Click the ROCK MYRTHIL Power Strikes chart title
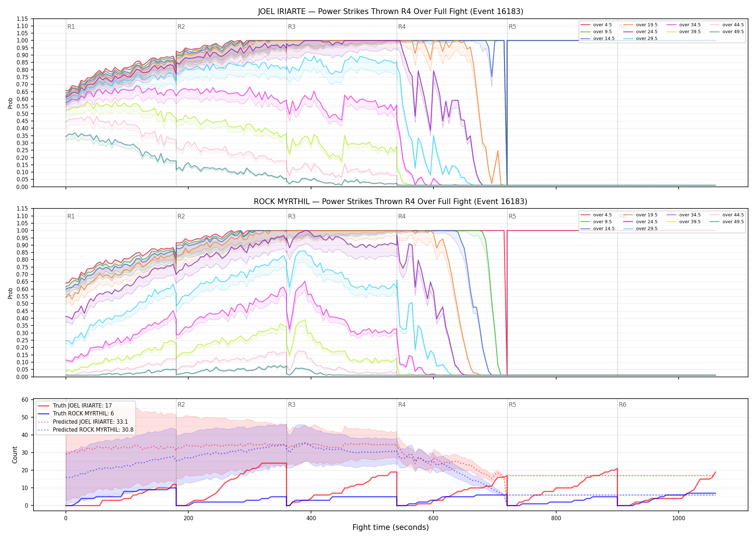Image resolution: width=756 pixels, height=540 pixels. tap(391, 202)
